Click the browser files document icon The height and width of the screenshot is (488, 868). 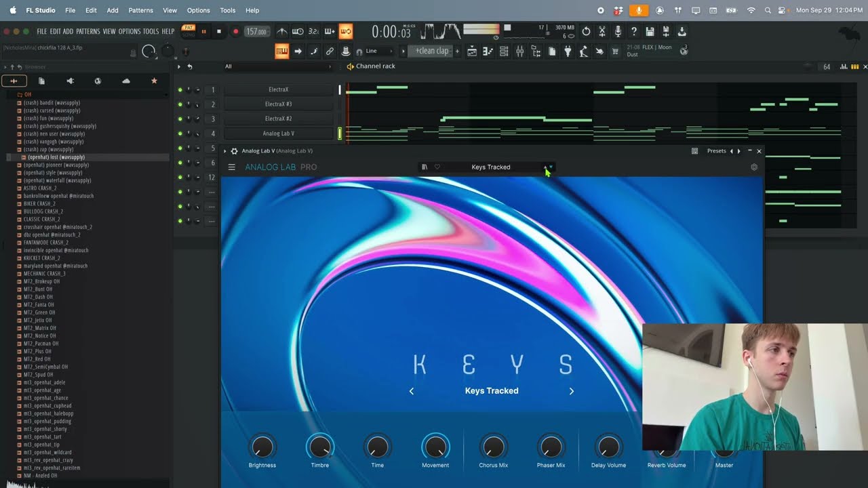[41, 81]
